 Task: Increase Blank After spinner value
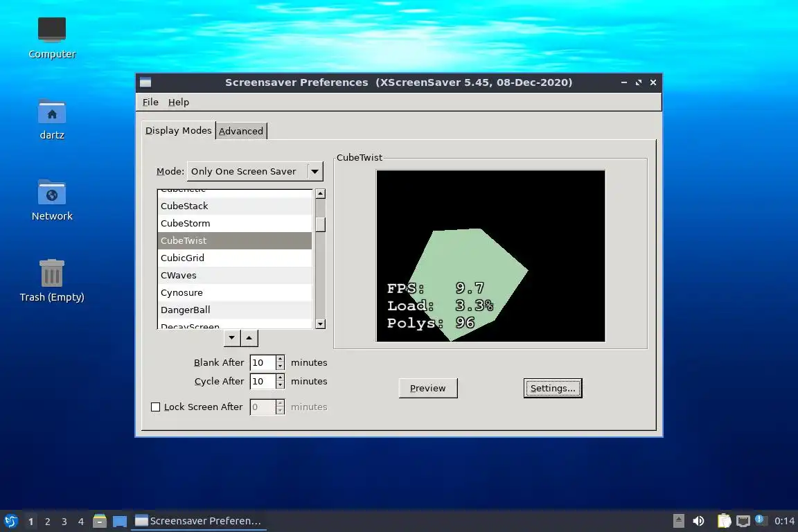(x=280, y=359)
